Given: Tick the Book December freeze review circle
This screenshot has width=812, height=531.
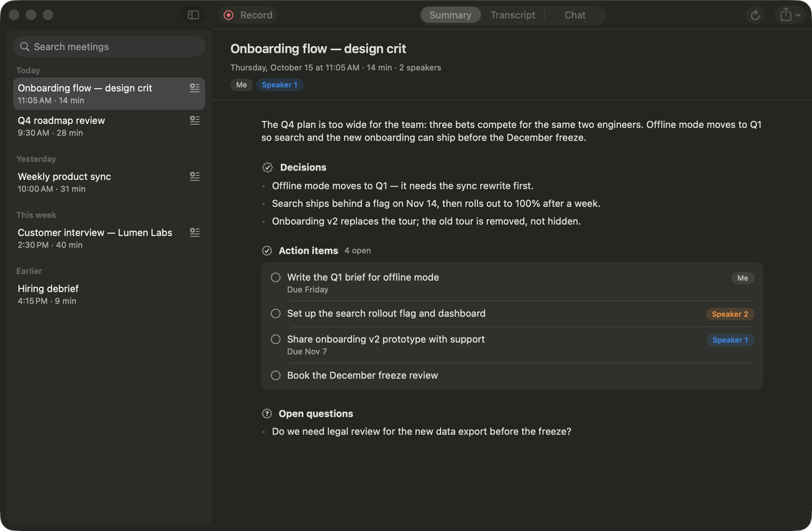Looking at the screenshot, I should click(275, 375).
